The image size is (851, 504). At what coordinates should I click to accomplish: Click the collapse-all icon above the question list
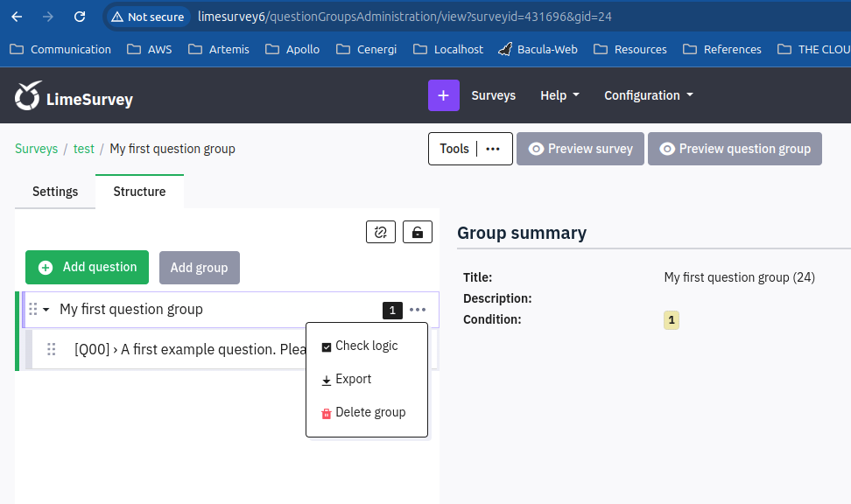pyautogui.click(x=380, y=232)
